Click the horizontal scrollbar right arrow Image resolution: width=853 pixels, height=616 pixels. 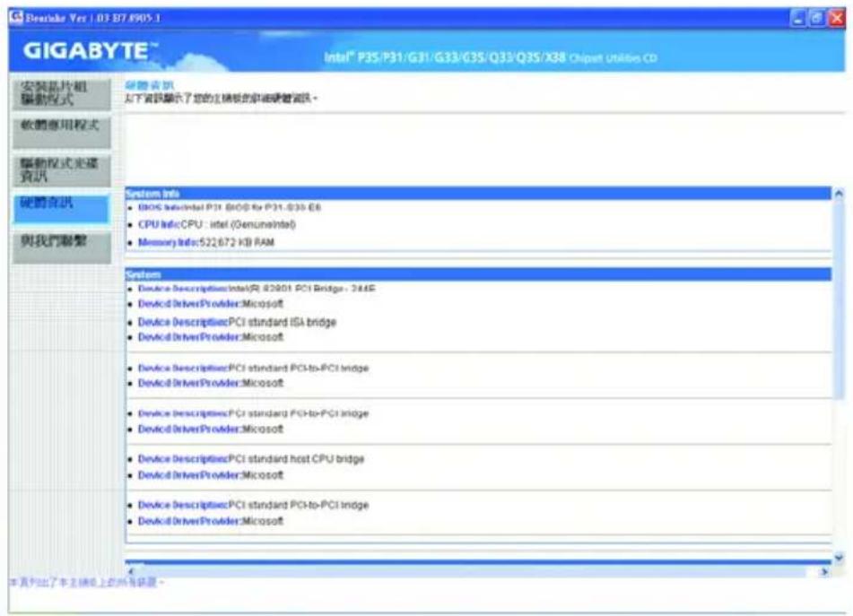[824, 571]
